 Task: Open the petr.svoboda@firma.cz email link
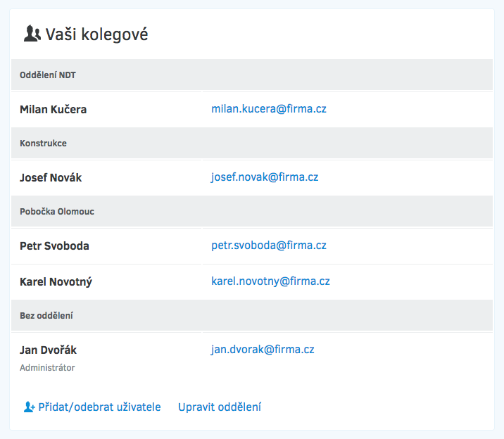point(269,246)
